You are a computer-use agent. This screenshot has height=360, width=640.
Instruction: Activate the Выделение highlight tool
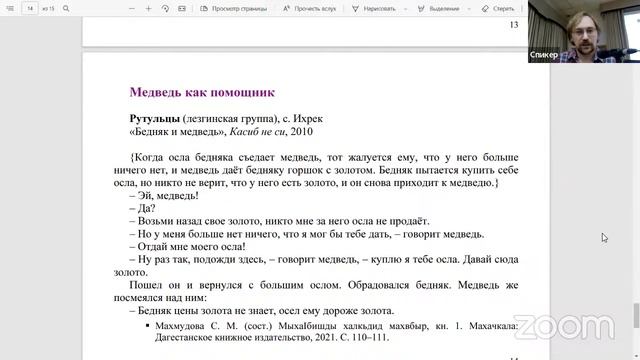click(x=439, y=8)
